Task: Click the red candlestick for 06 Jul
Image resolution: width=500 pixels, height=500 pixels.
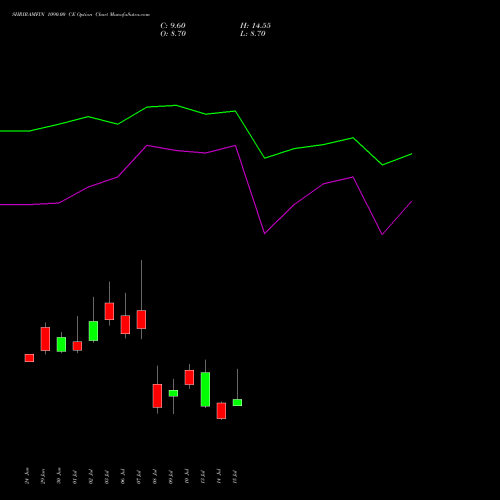Action: 125,324
